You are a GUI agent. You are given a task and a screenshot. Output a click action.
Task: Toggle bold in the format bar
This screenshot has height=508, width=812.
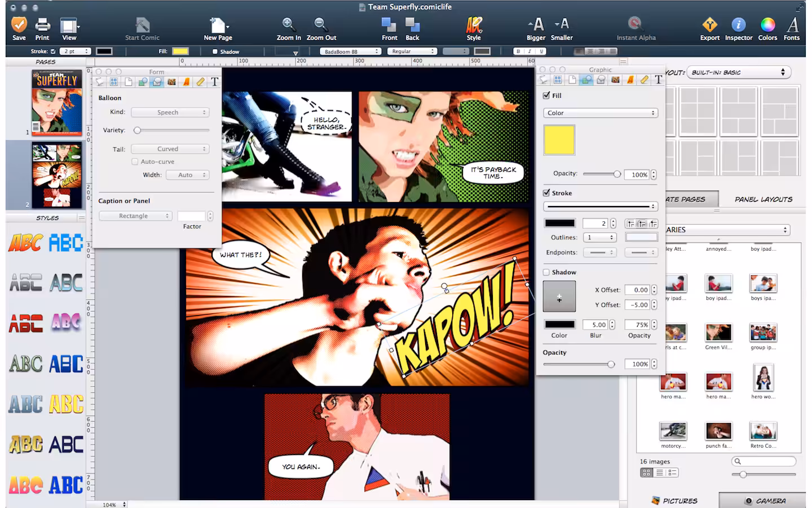point(519,51)
